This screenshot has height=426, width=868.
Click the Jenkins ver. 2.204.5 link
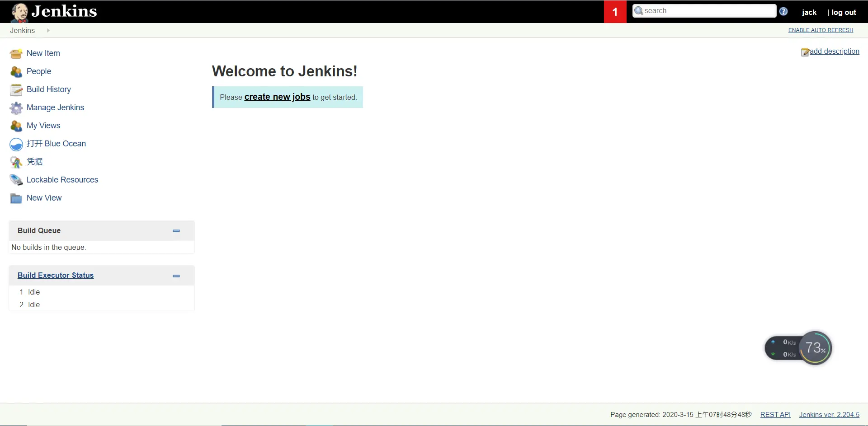[x=829, y=415]
